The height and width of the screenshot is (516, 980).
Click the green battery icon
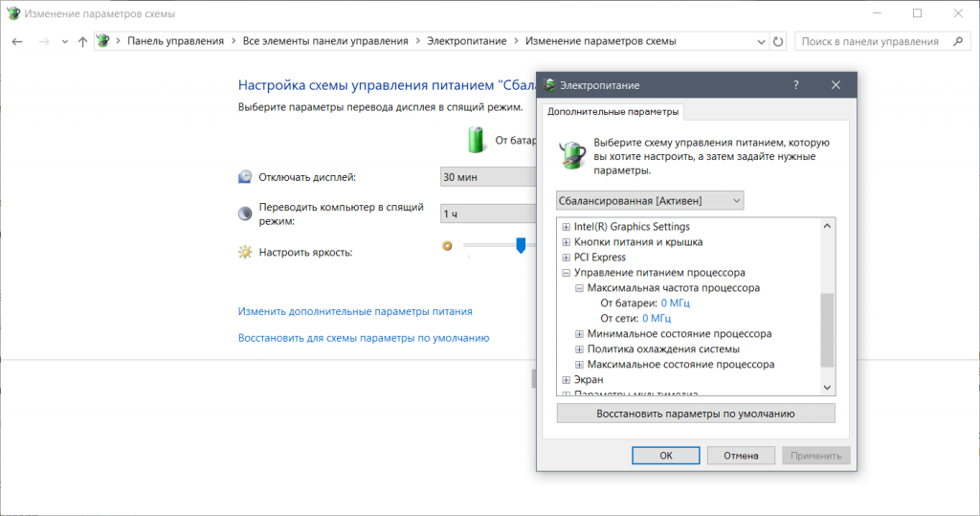[477, 140]
